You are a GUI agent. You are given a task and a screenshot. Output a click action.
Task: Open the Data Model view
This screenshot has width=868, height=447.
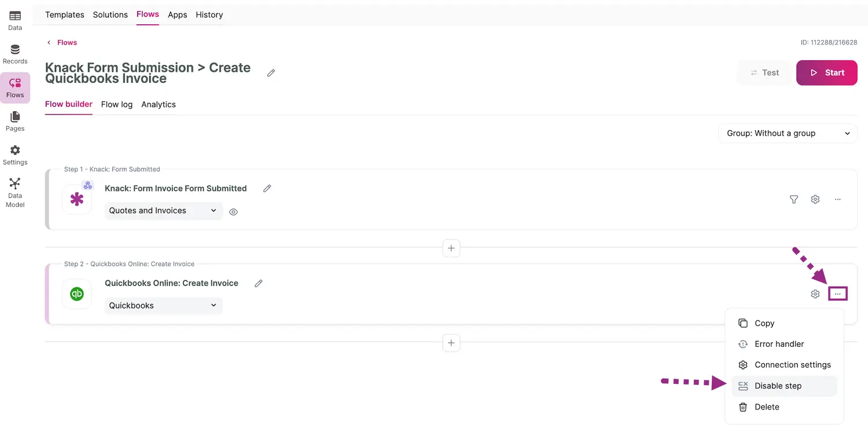pyautogui.click(x=15, y=191)
